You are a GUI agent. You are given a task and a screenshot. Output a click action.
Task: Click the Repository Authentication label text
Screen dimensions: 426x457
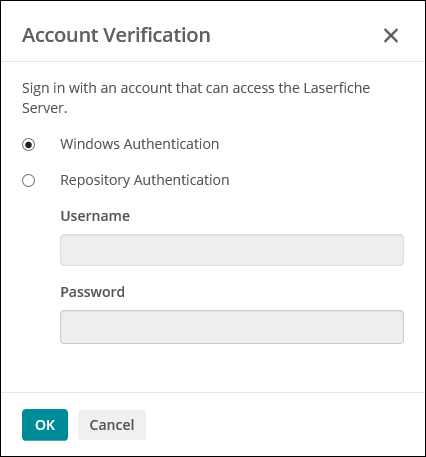pos(145,180)
